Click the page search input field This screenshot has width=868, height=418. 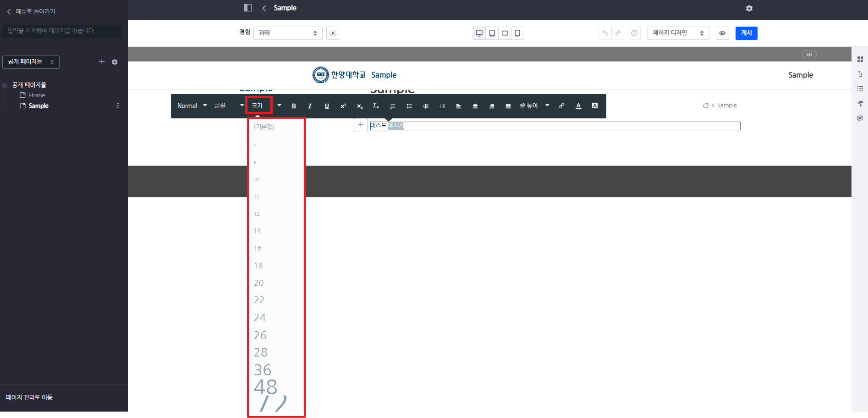[62, 31]
